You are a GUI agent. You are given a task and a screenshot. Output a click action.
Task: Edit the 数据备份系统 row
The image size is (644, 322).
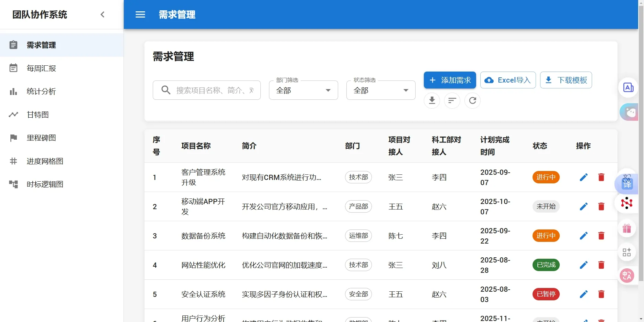click(x=583, y=236)
